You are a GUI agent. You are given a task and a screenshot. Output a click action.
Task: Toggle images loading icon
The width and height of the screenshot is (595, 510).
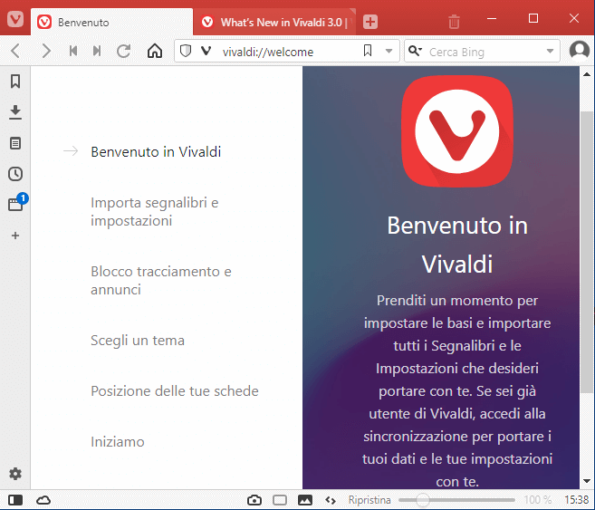click(305, 500)
